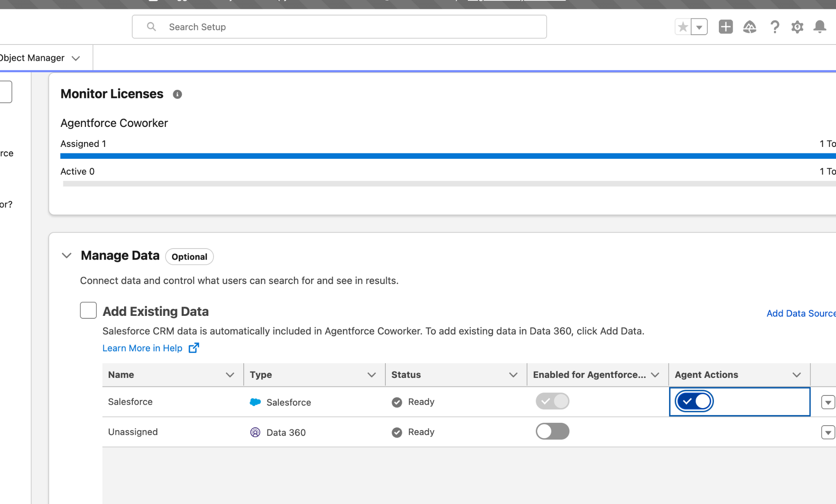The width and height of the screenshot is (836, 504).
Task: Click the Add Data Source link
Action: point(801,313)
